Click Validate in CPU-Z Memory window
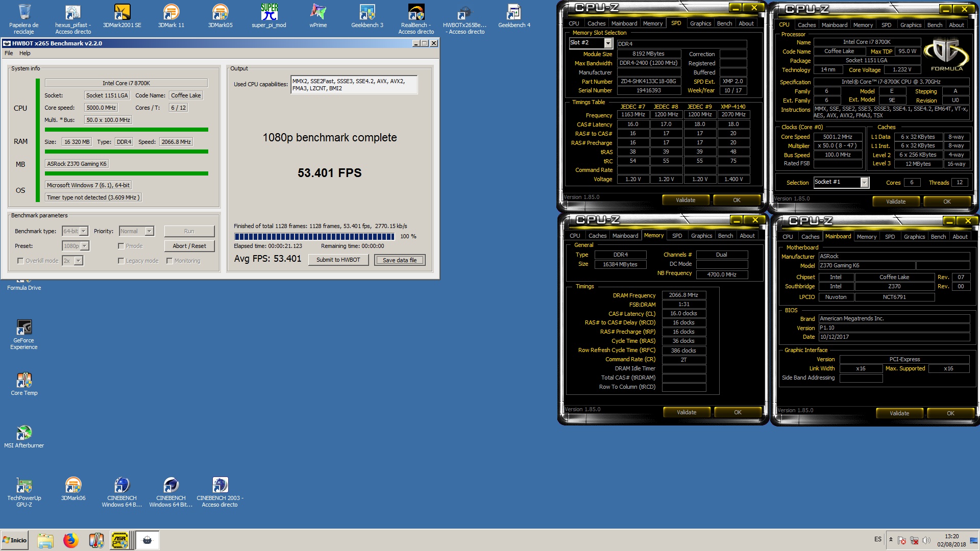 687,412
